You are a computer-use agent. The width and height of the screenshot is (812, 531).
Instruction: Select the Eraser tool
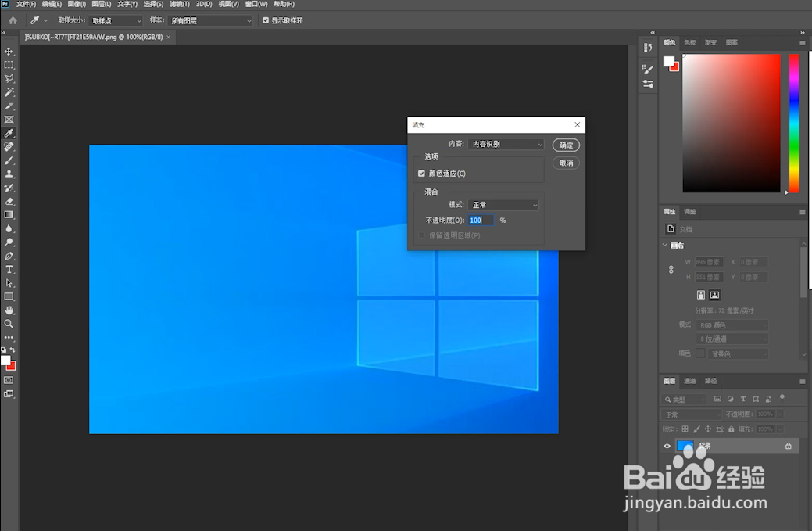9,202
